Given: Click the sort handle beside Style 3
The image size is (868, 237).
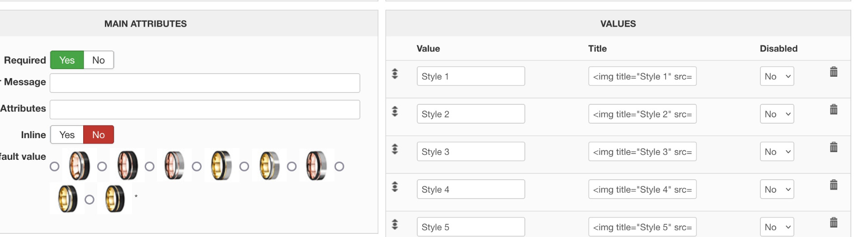Looking at the screenshot, I should pos(395,149).
